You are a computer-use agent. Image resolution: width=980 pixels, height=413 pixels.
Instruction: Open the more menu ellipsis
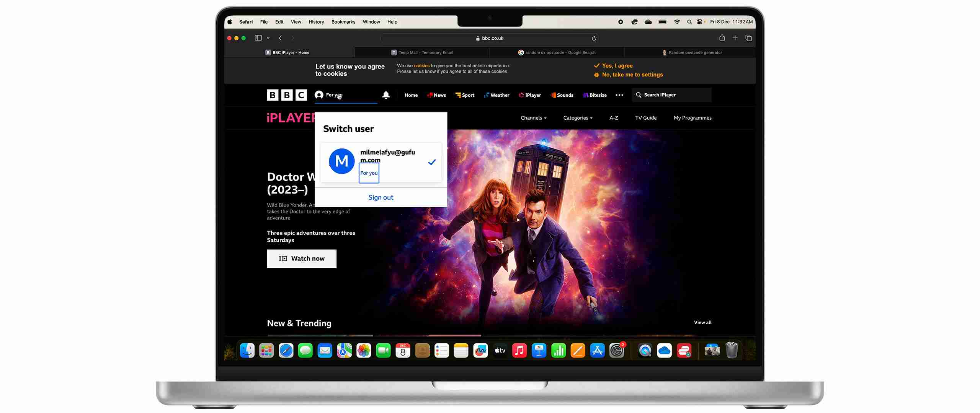click(x=619, y=95)
